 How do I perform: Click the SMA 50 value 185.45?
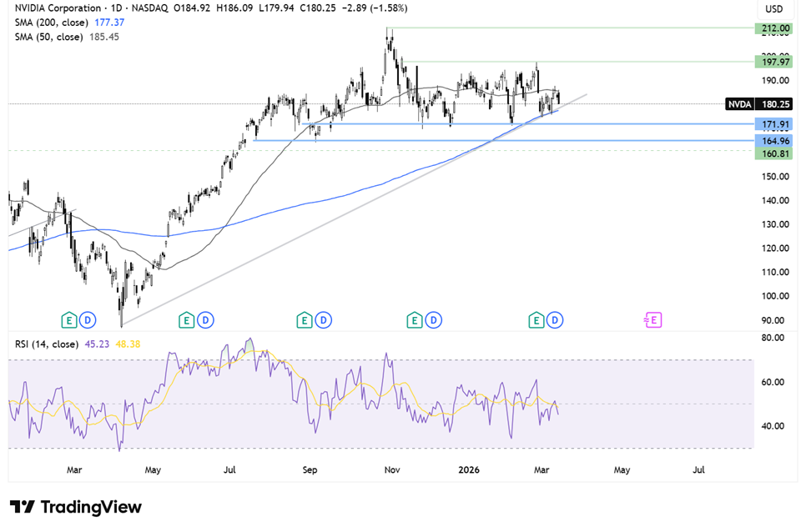[104, 37]
